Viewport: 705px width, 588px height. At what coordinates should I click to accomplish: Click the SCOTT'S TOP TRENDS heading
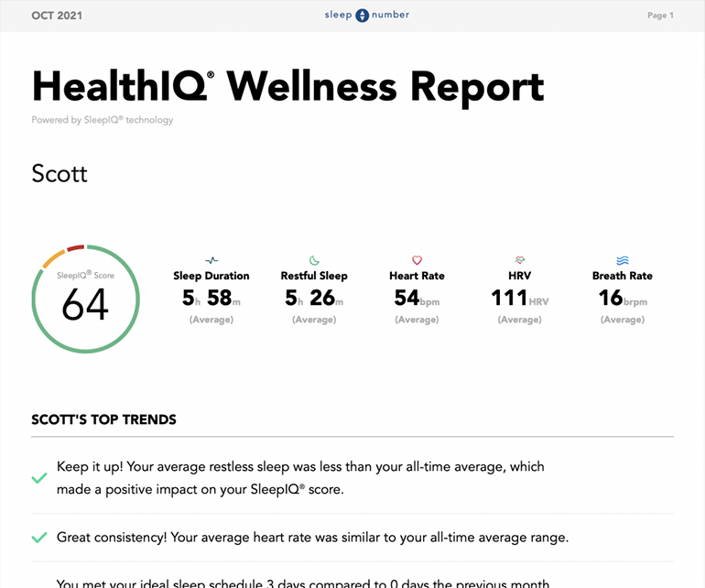tap(103, 419)
